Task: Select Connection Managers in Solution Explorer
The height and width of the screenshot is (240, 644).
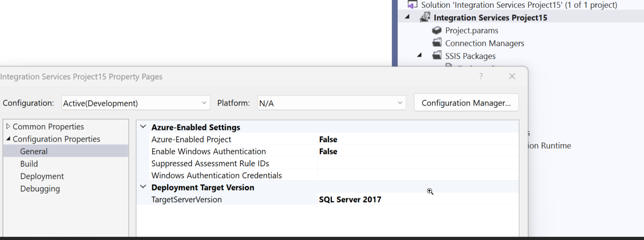Action: pyautogui.click(x=485, y=43)
